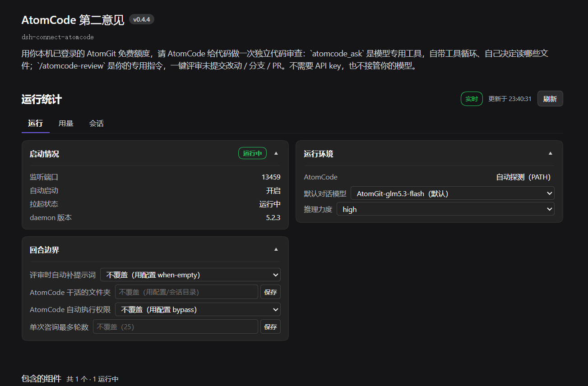This screenshot has width=588, height=386.
Task: Click the v0.4.4 version badge
Action: point(142,19)
